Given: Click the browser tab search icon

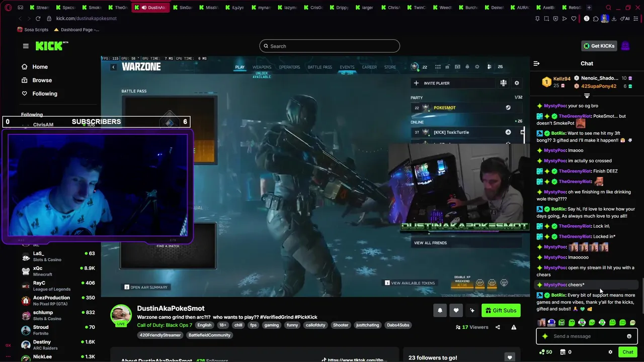Looking at the screenshot, I should click(608, 8).
